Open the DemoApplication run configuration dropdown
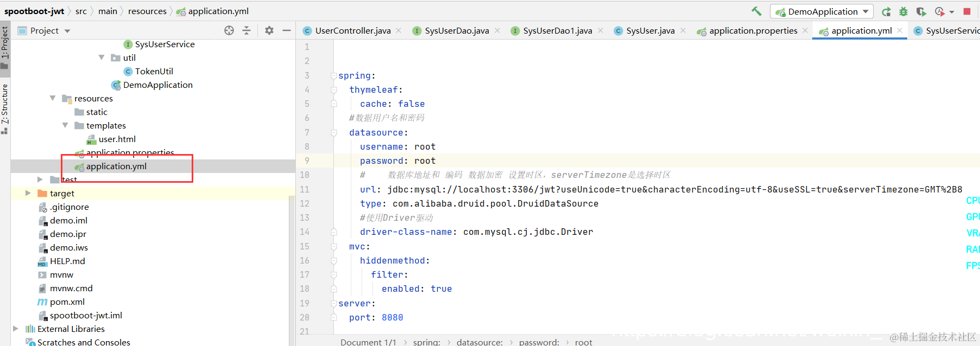The height and width of the screenshot is (346, 980). click(x=821, y=11)
